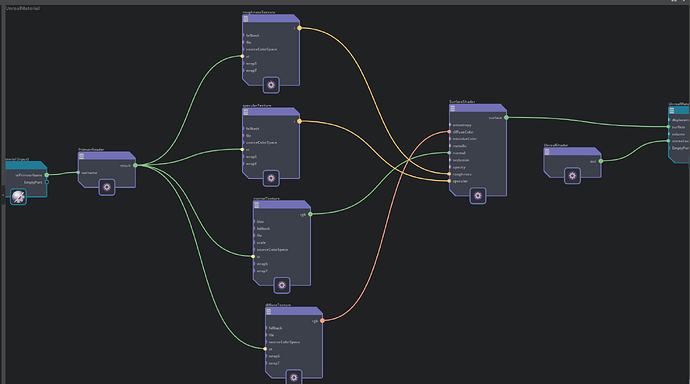The height and width of the screenshot is (384, 690).
Task: Click the specularTexture node gear icon
Action: (x=271, y=178)
